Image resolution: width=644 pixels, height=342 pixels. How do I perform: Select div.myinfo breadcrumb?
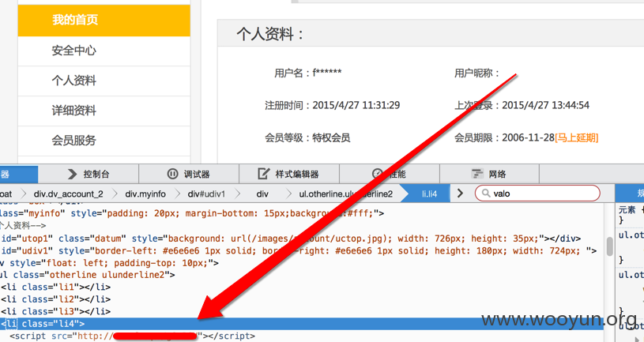145,194
